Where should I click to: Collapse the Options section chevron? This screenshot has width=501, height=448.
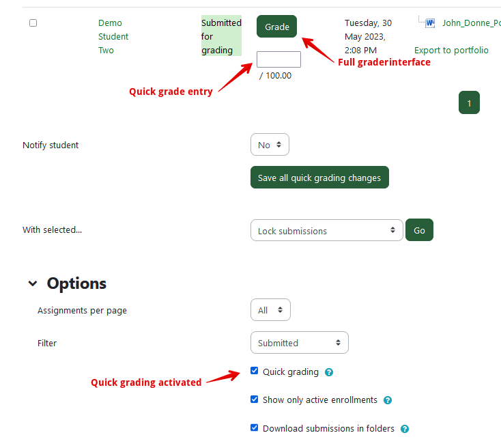point(33,283)
